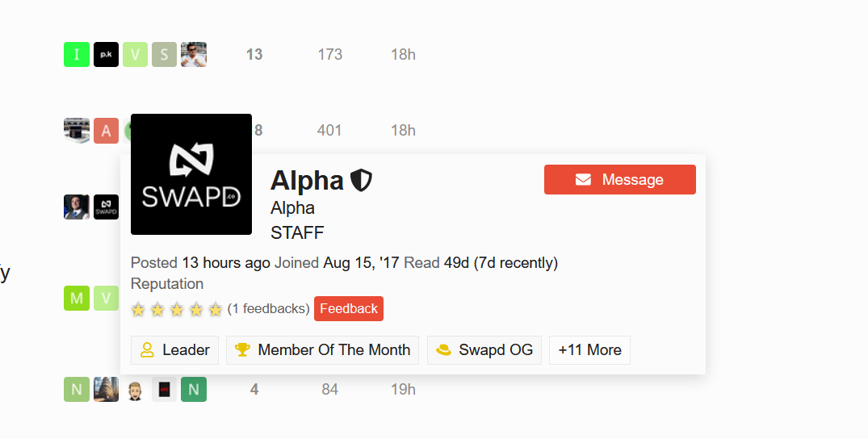The width and height of the screenshot is (868, 439).
Task: Click the light green V avatar in top row
Action: click(135, 54)
